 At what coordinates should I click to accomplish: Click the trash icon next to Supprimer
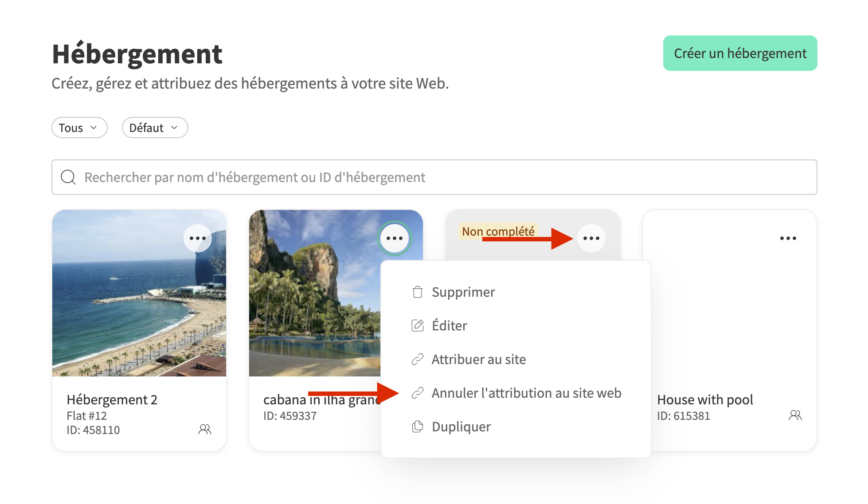(417, 292)
